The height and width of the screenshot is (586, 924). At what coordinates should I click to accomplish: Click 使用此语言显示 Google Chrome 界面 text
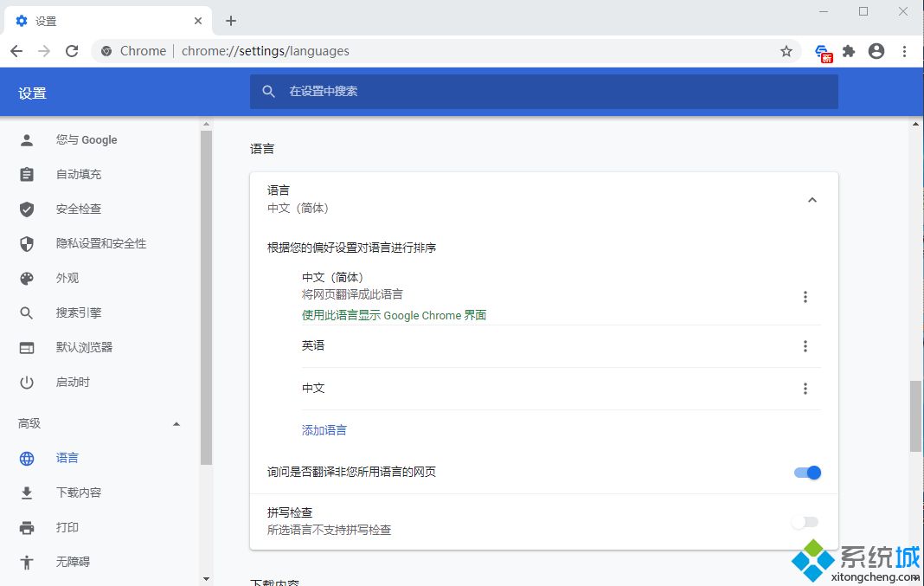pyautogui.click(x=394, y=315)
